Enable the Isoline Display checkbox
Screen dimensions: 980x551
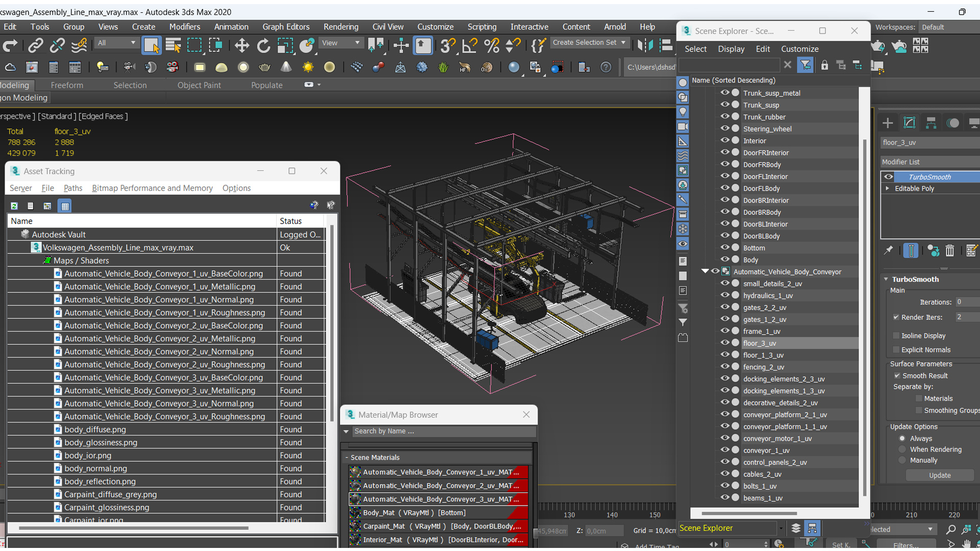pyautogui.click(x=896, y=336)
